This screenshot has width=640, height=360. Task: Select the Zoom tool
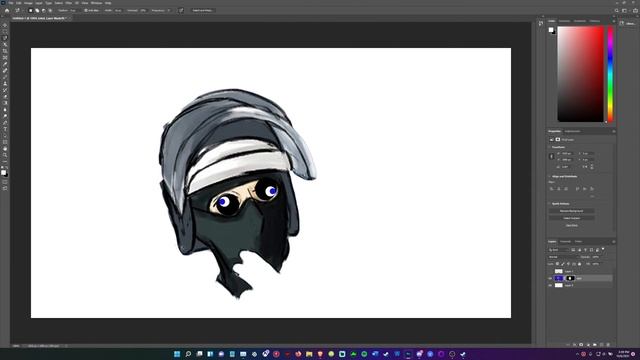(x=5, y=155)
